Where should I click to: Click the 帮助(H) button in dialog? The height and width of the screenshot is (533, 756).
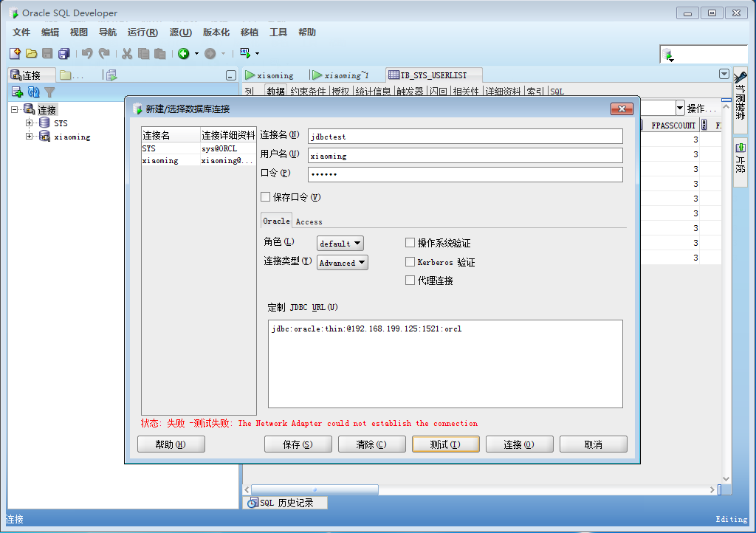171,444
